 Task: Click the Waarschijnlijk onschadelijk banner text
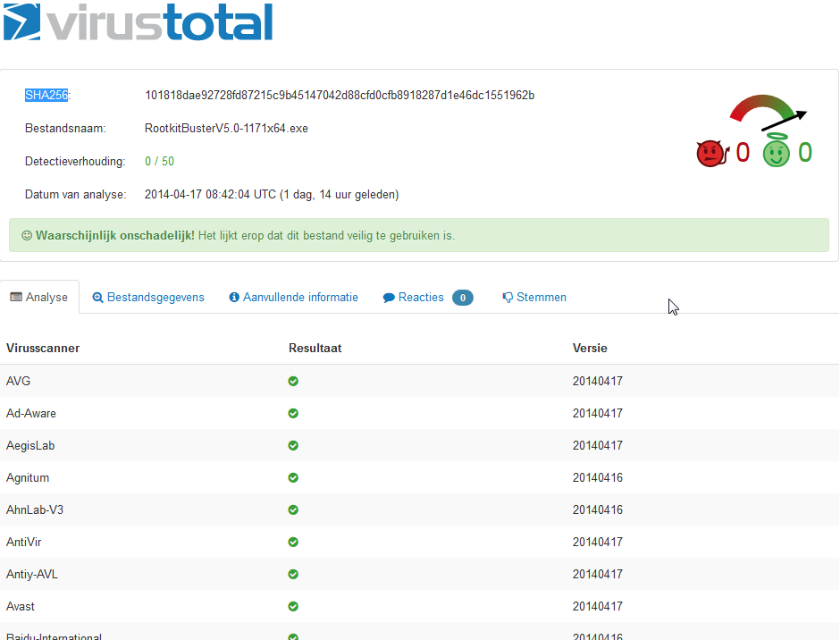coord(115,235)
